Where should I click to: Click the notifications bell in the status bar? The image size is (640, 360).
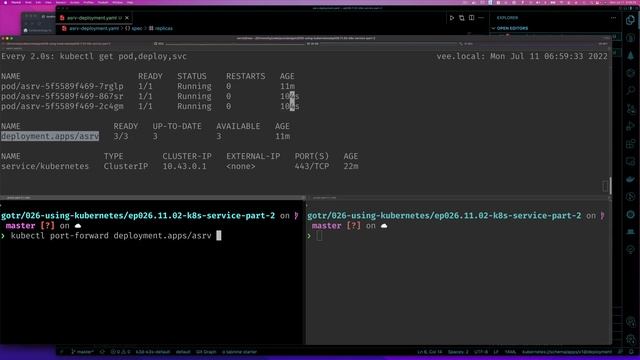[631, 351]
